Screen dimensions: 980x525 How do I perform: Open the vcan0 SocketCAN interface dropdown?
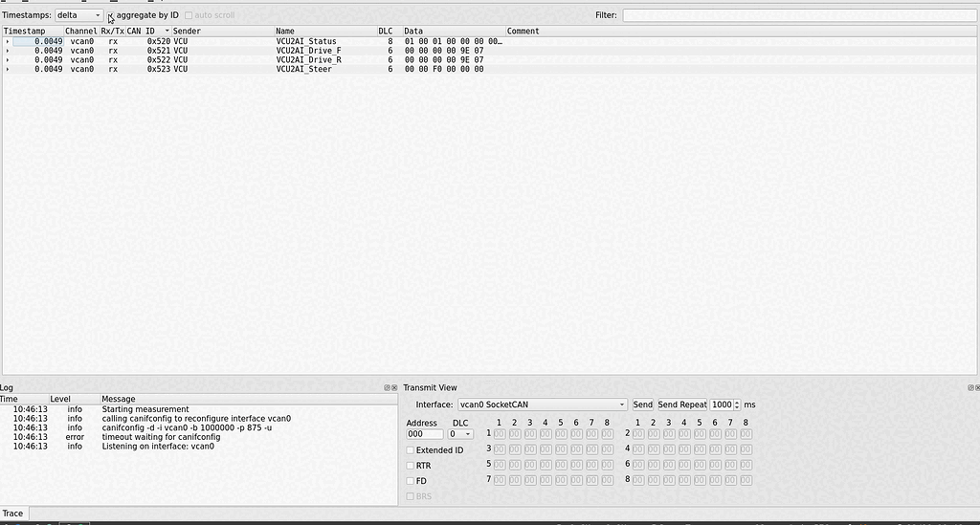click(542, 405)
